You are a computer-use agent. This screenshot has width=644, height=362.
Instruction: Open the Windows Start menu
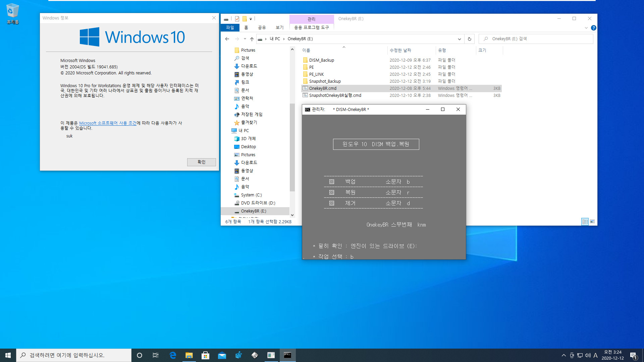point(8,355)
